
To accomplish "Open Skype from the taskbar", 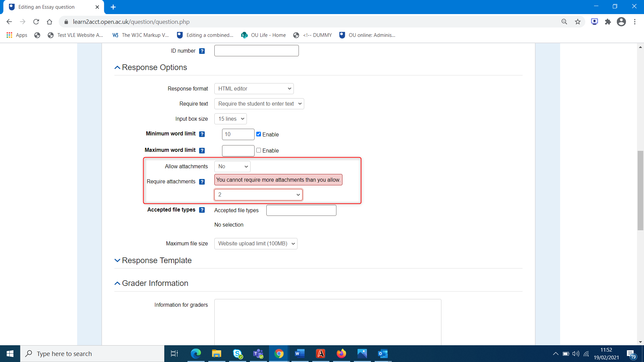I will pos(237,354).
